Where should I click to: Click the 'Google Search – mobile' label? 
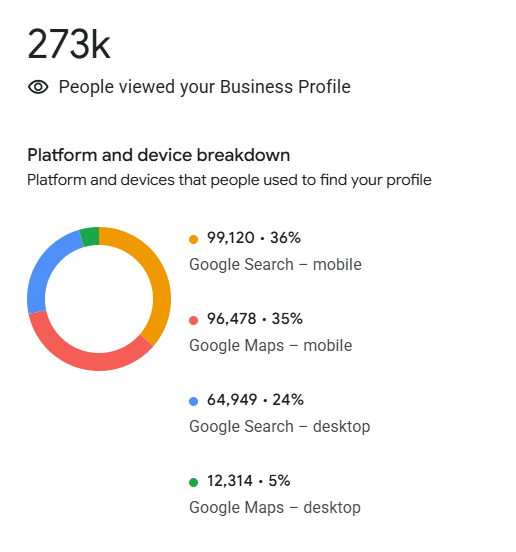point(275,264)
